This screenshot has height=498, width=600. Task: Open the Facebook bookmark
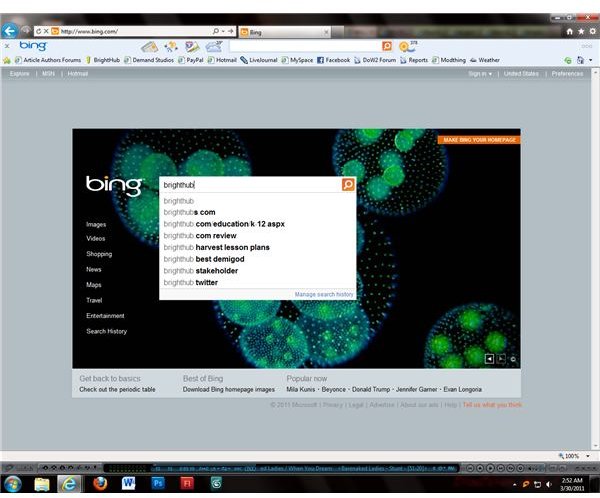click(334, 60)
